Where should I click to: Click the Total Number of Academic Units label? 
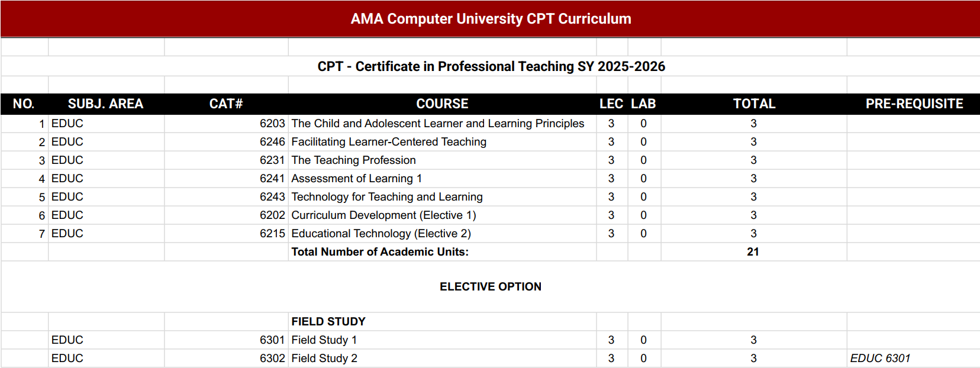pyautogui.click(x=380, y=252)
